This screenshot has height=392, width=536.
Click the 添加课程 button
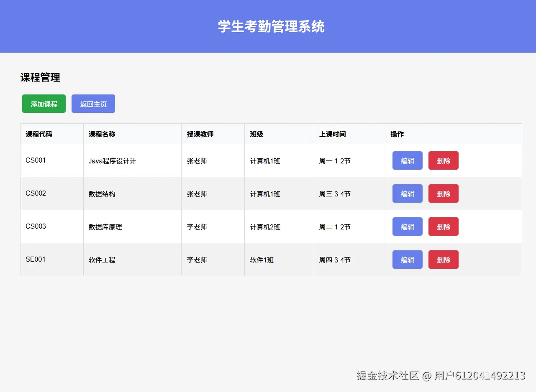[44, 103]
